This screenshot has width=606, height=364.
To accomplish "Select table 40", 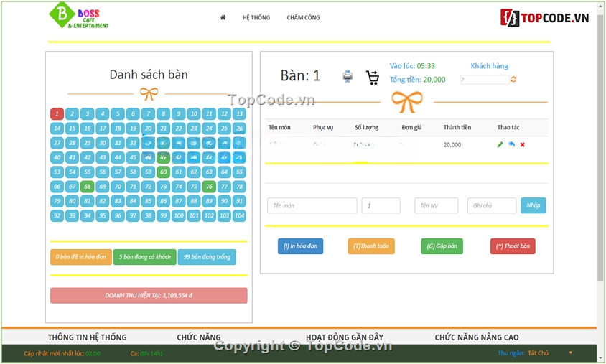I will pyautogui.click(x=57, y=157).
